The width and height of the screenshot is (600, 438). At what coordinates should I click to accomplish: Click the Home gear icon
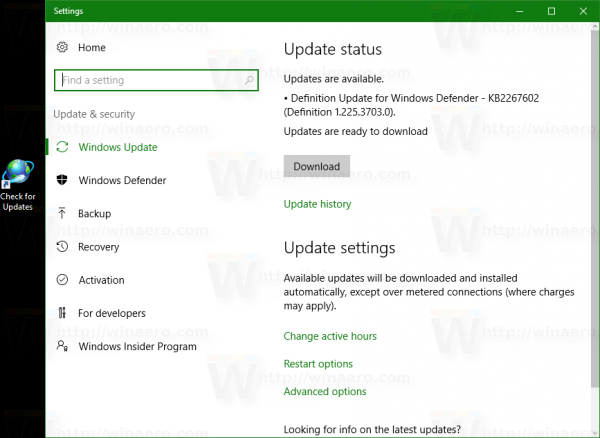pos(62,47)
